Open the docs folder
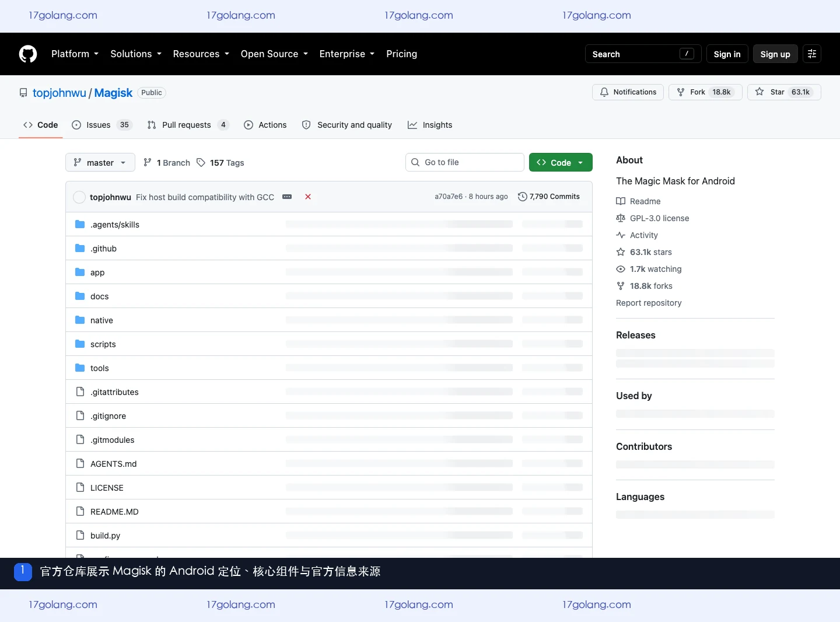This screenshot has width=840, height=622. point(100,296)
